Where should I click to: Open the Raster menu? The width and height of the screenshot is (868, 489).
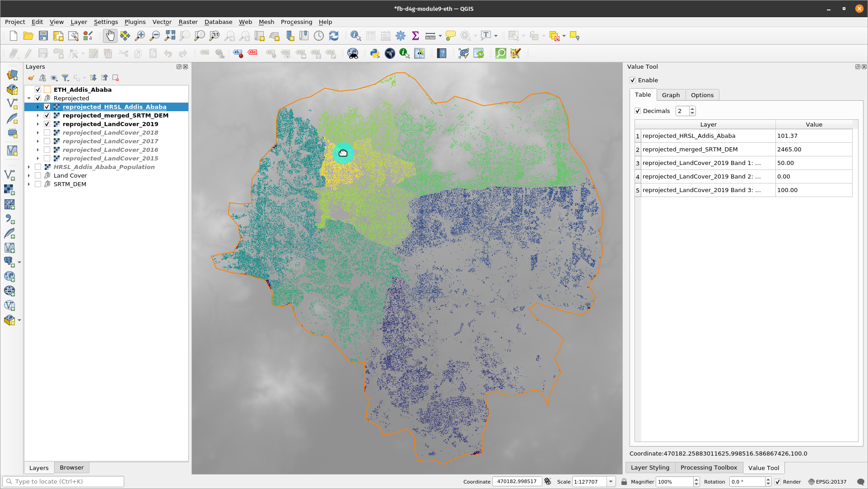point(188,22)
